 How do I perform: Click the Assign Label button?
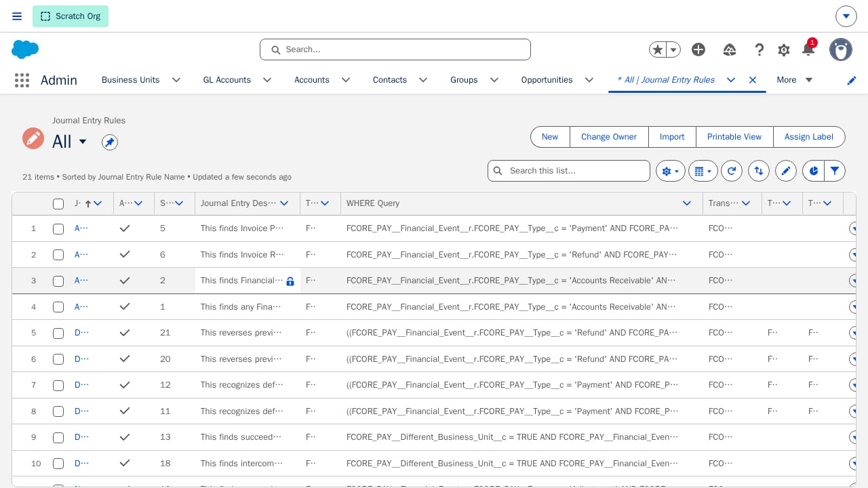(x=809, y=137)
